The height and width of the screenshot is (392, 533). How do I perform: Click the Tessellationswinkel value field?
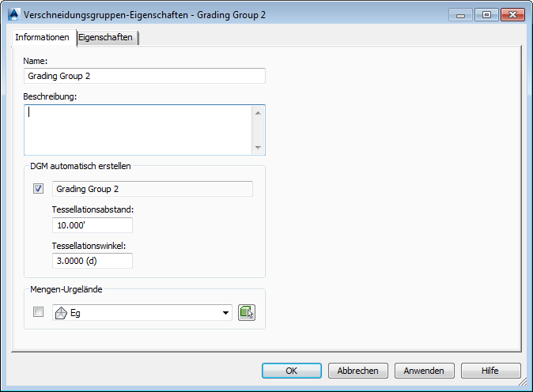tap(92, 261)
